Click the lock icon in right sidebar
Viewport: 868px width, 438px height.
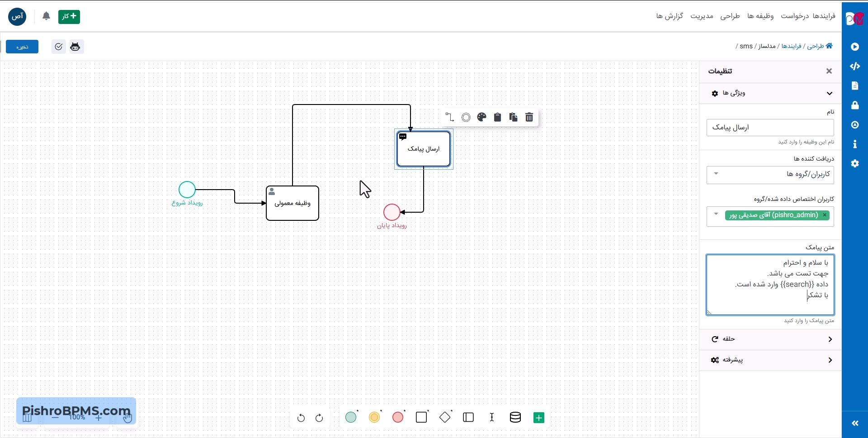[854, 105]
